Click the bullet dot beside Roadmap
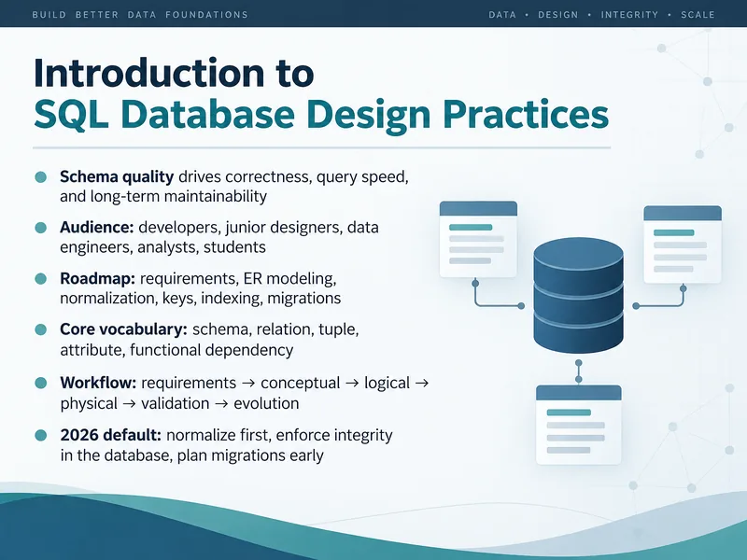This screenshot has height=560, width=747. (41, 278)
